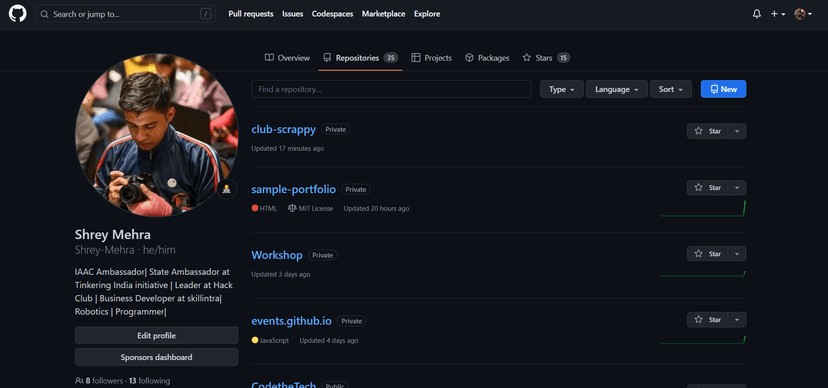Expand the Type filter dropdown
828x388 pixels.
coord(561,89)
